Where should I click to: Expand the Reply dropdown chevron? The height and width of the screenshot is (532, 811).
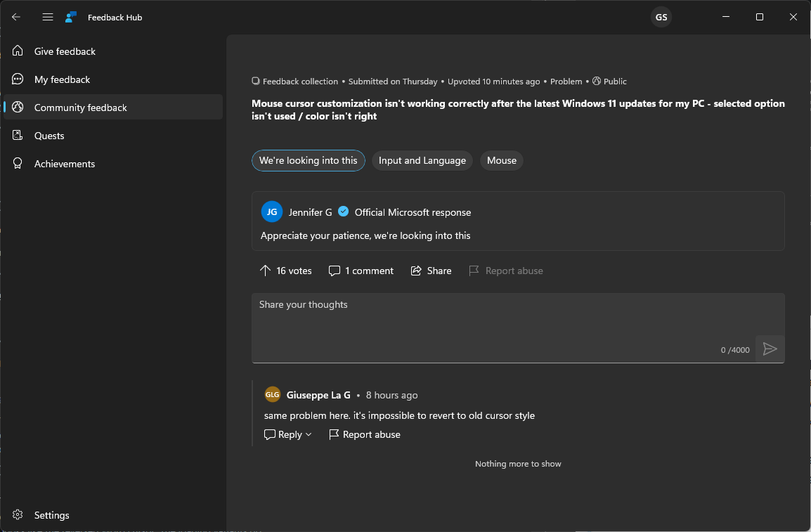[x=309, y=434]
